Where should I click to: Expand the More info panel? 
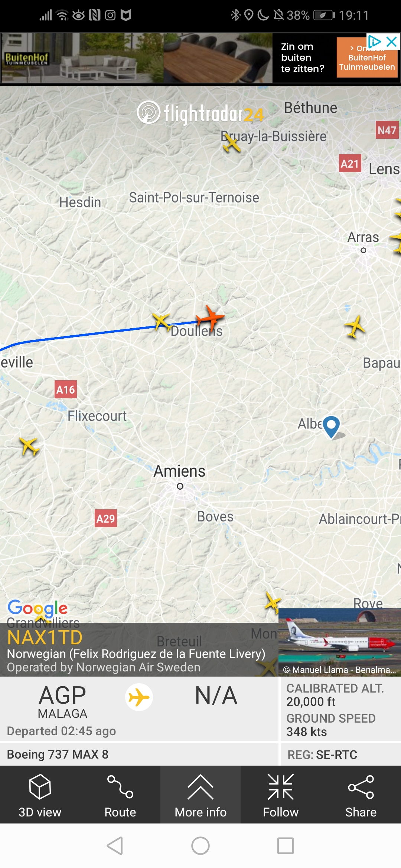pyautogui.click(x=200, y=796)
